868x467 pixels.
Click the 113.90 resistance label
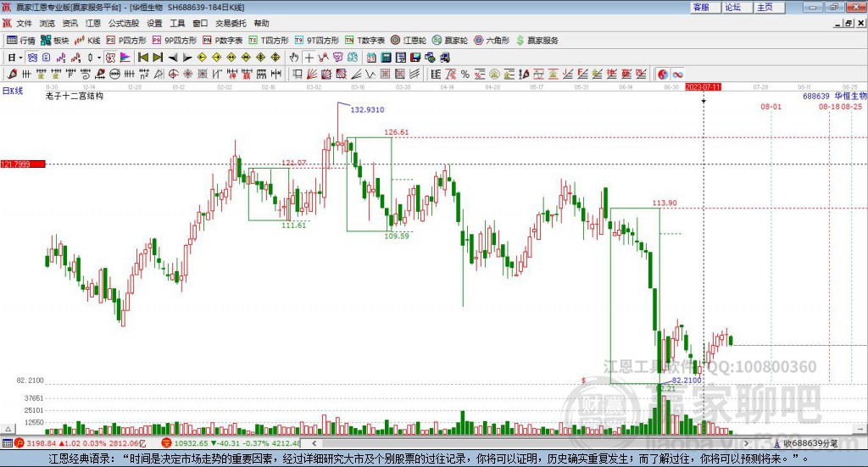tap(665, 203)
